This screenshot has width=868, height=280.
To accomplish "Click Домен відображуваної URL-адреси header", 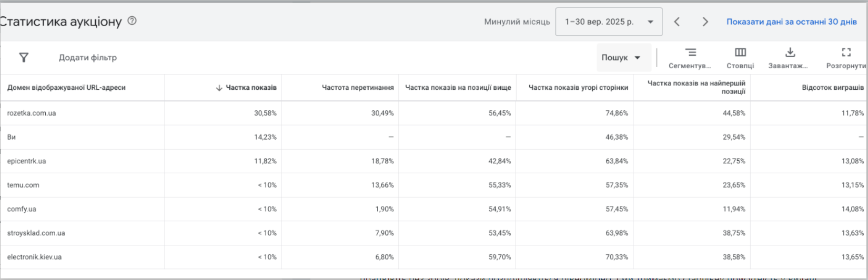I will 66,88.
